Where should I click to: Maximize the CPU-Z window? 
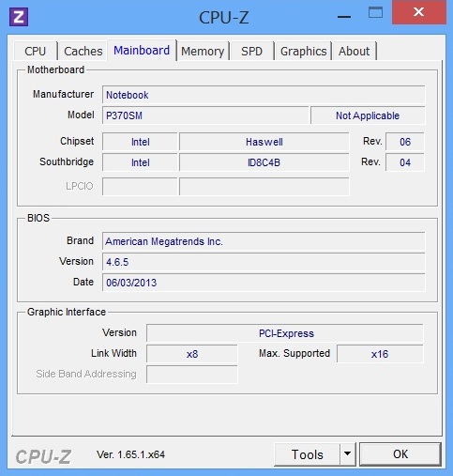tap(375, 13)
